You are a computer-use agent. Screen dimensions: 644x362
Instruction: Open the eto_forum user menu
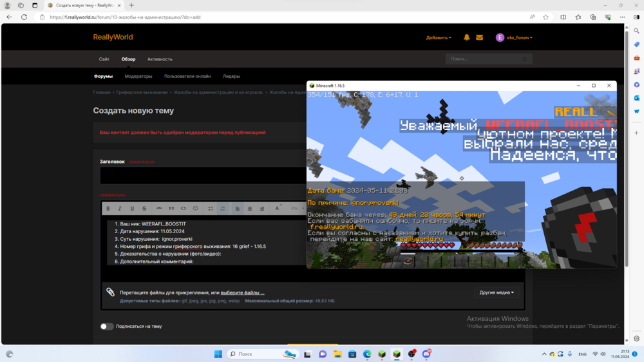tap(514, 37)
